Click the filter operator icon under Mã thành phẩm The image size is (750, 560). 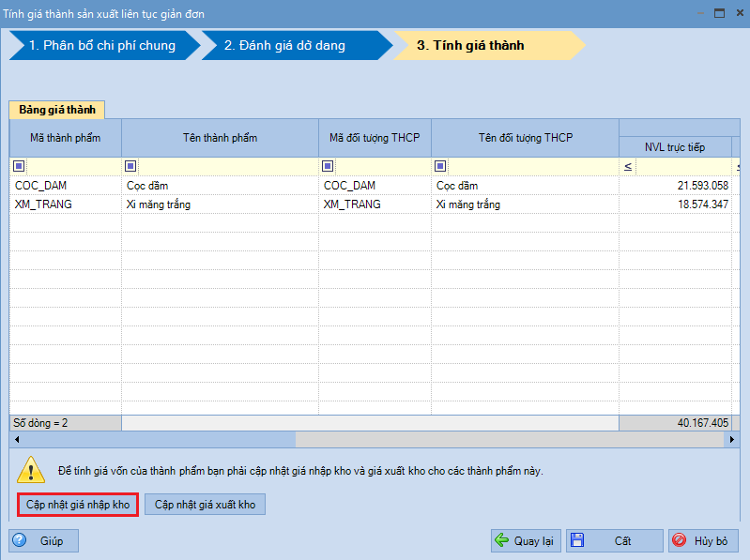pyautogui.click(x=19, y=166)
